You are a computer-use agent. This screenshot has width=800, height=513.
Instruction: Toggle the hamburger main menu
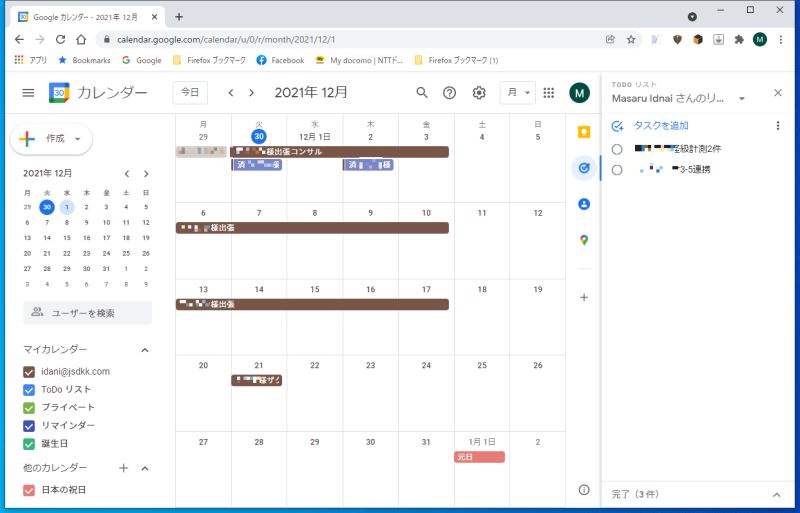pos(28,92)
